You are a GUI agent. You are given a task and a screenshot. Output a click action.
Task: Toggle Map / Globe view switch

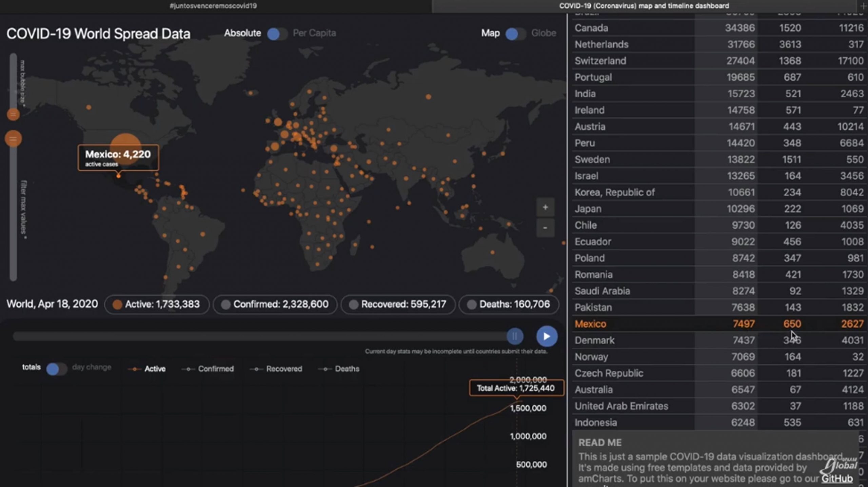515,34
